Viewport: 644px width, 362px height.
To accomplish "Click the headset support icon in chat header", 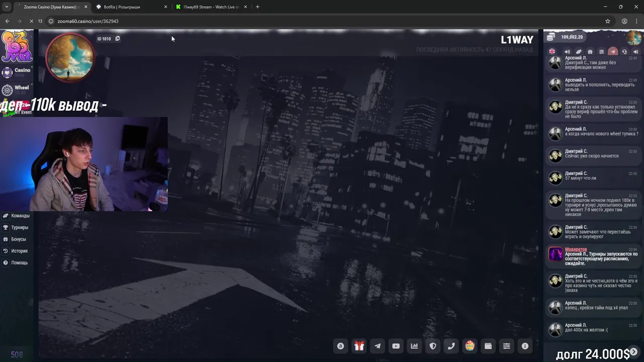I will (x=624, y=52).
